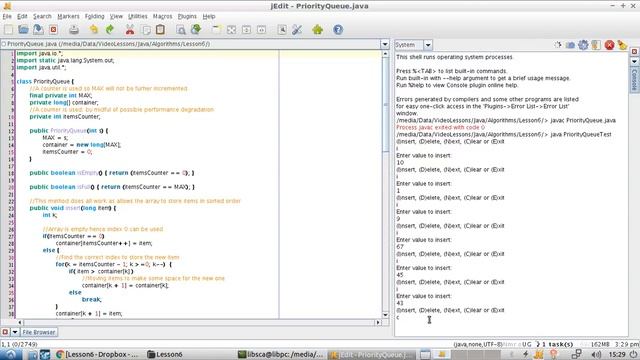Open the Utilities menu
640x360 pixels.
(138, 16)
